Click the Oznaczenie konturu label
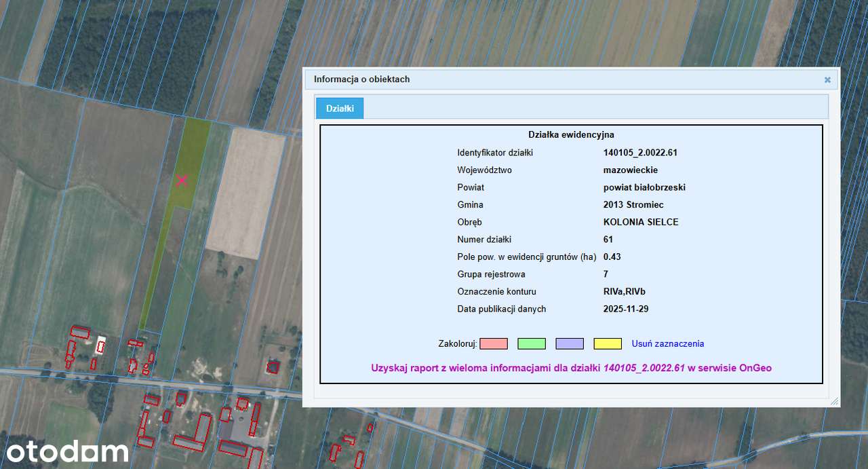 tap(496, 292)
